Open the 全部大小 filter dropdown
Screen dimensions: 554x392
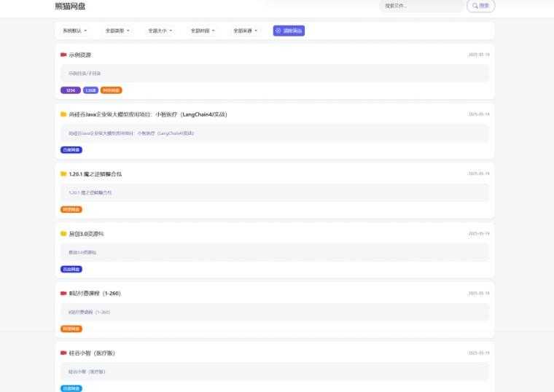click(x=160, y=31)
